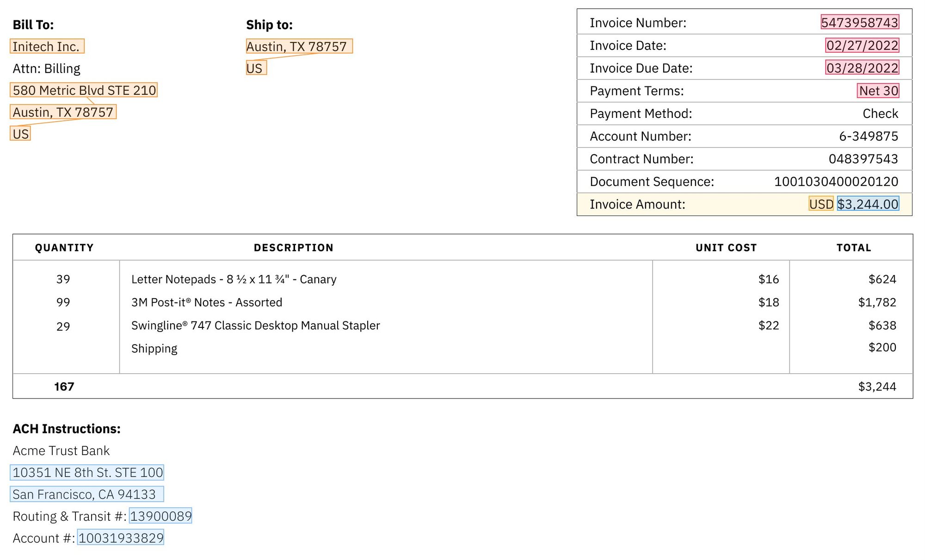Click the Ship to: heading
This screenshot has width=925, height=560.
[269, 25]
